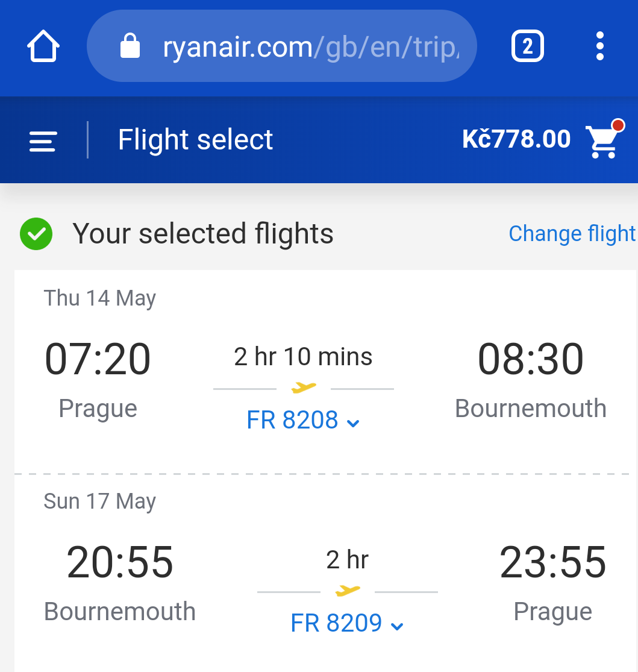The height and width of the screenshot is (672, 638).
Task: Click the Change flight link
Action: tap(572, 234)
